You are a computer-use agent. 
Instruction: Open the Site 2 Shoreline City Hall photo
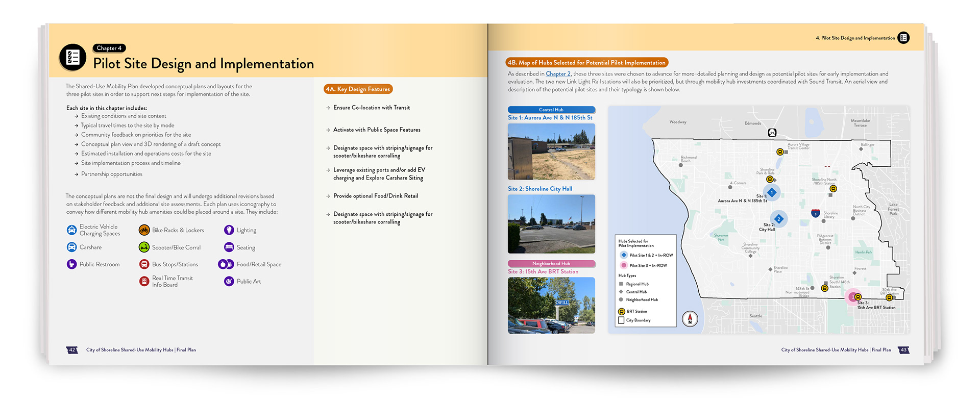(551, 224)
